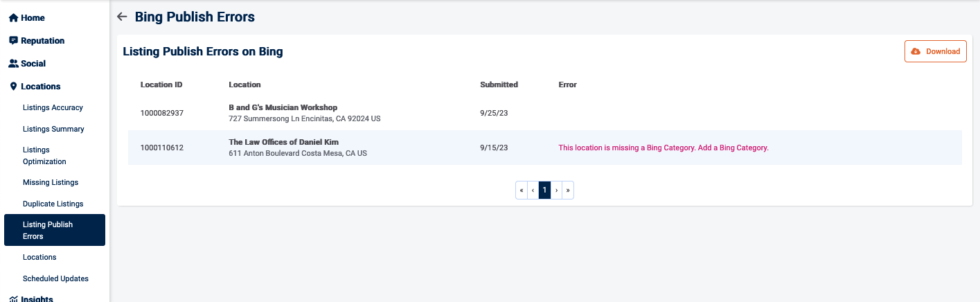Click the Social people icon
Viewport: 980px width, 302px height.
tap(13, 64)
